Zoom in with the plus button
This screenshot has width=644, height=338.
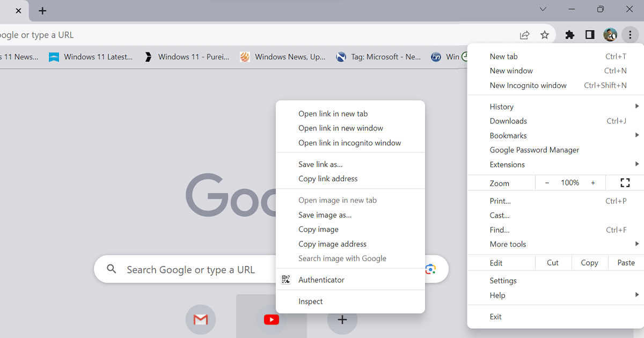click(x=593, y=182)
